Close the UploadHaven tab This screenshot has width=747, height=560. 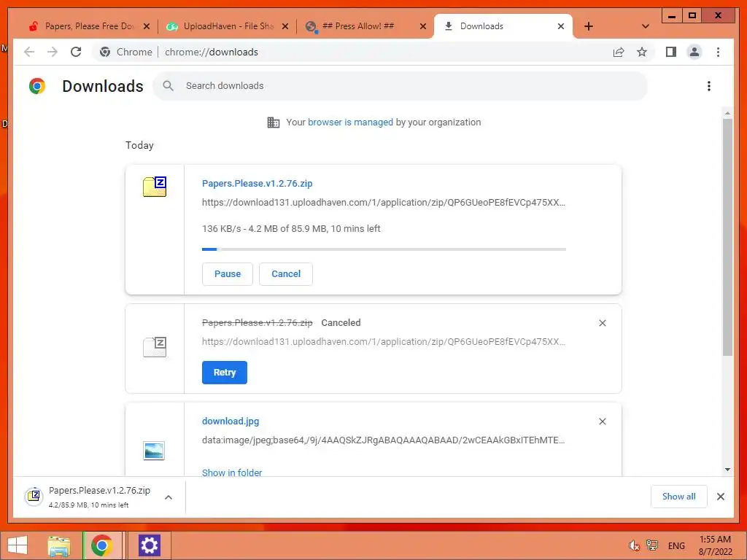point(285,26)
